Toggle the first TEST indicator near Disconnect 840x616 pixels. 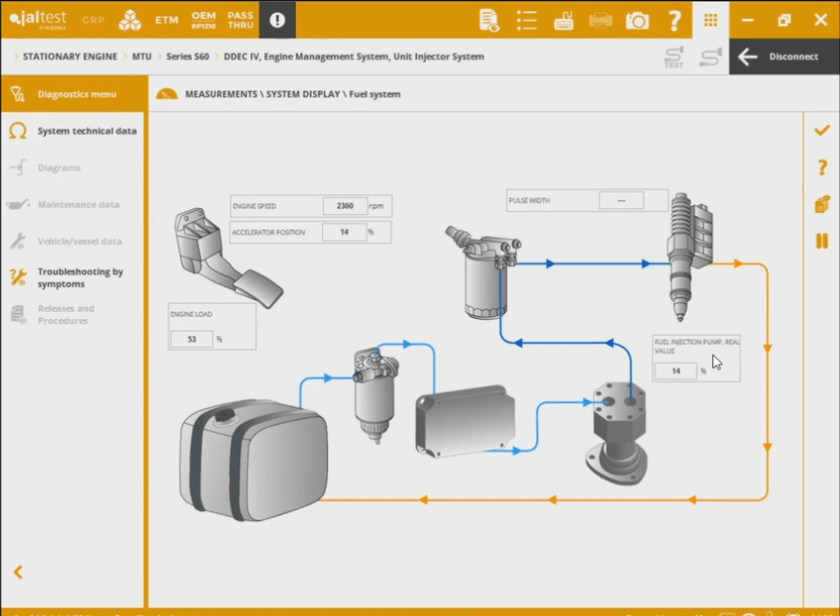[x=673, y=56]
